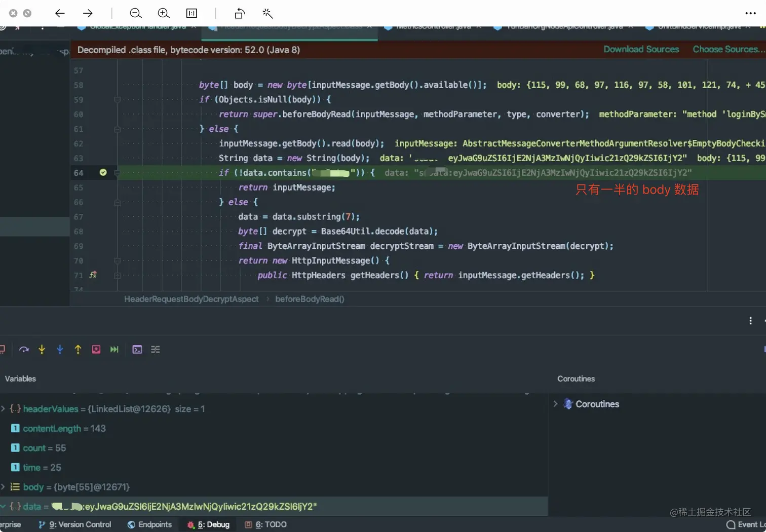Open the 9: Version Control tab
Image resolution: width=766 pixels, height=532 pixels.
click(75, 524)
